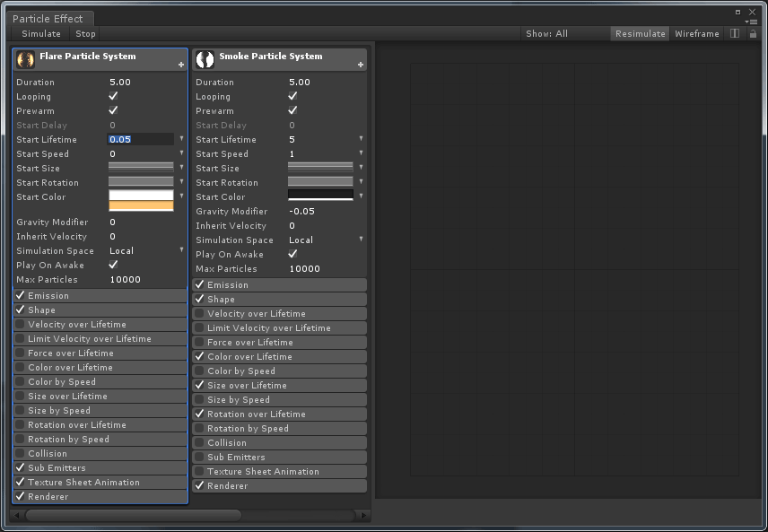Maximize the Particle Effect window
768x532 pixels.
coord(737,12)
